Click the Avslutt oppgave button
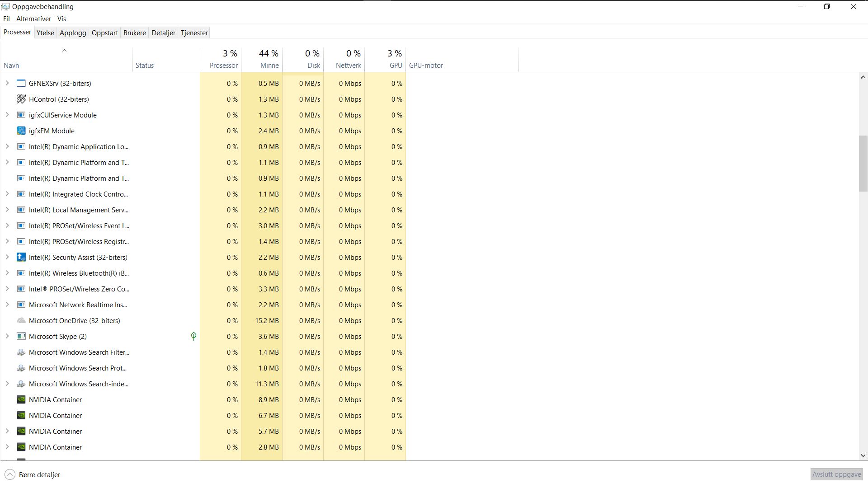The image size is (868, 488). [836, 474]
